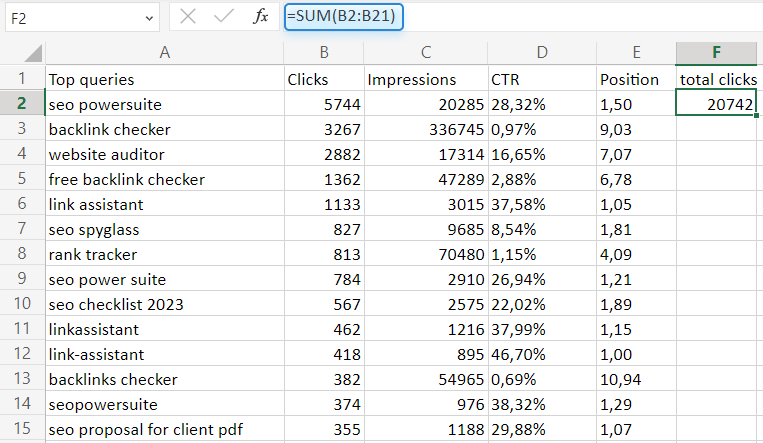Click the 'total clicks' header cell
Viewport: 763px width, 443px height.
(x=716, y=79)
